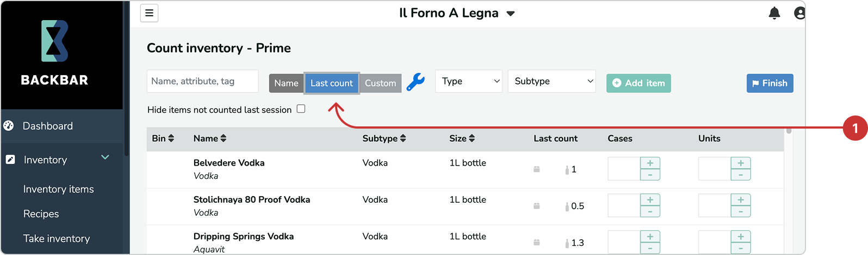Select the Custom sort toggle
The width and height of the screenshot is (868, 255).
pyautogui.click(x=380, y=83)
